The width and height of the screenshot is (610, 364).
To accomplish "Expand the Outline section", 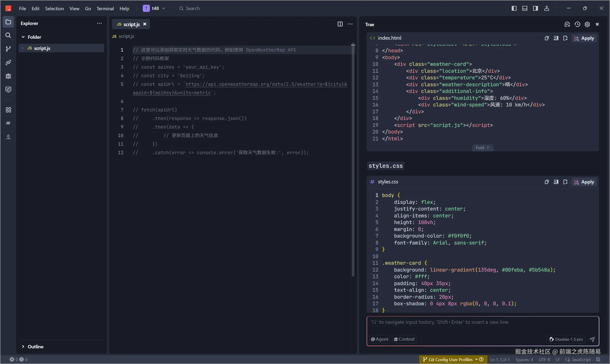I will click(23, 346).
